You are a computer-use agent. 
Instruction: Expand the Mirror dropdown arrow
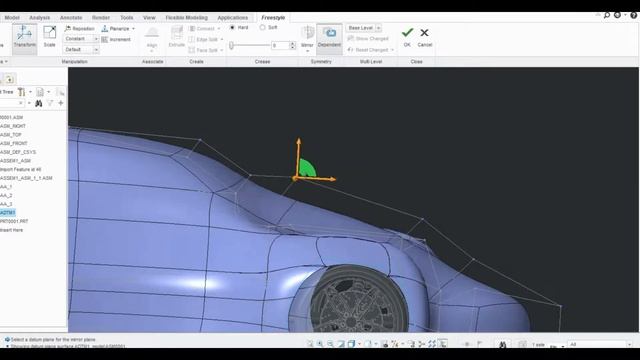(x=307, y=51)
